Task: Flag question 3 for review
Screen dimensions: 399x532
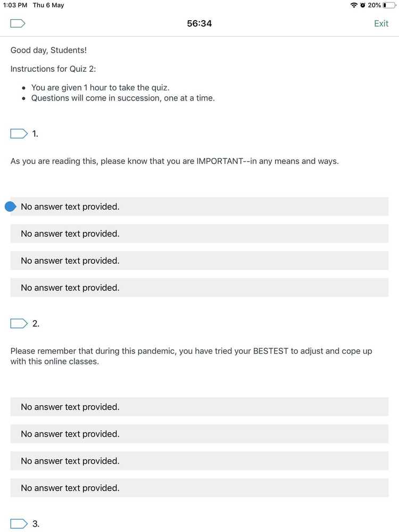Action: click(19, 523)
